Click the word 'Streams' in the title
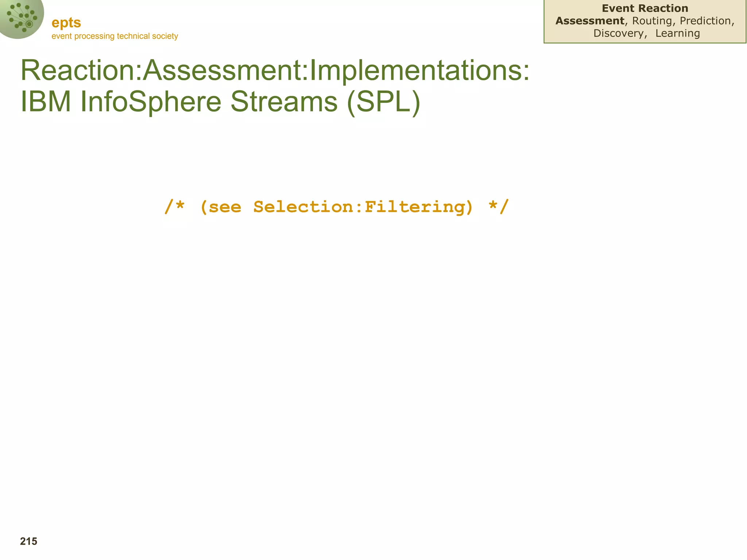This screenshot has width=747, height=560. click(x=284, y=102)
